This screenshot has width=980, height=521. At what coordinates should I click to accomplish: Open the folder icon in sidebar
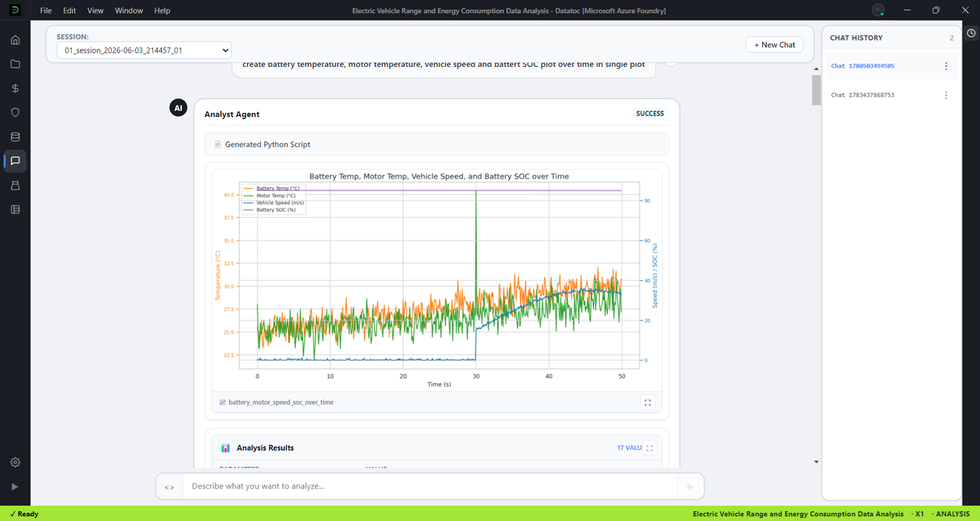pos(15,64)
